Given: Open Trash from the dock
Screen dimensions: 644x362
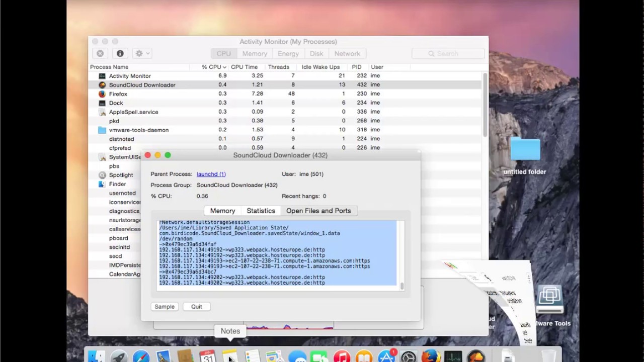Looking at the screenshot, I should [x=549, y=356].
